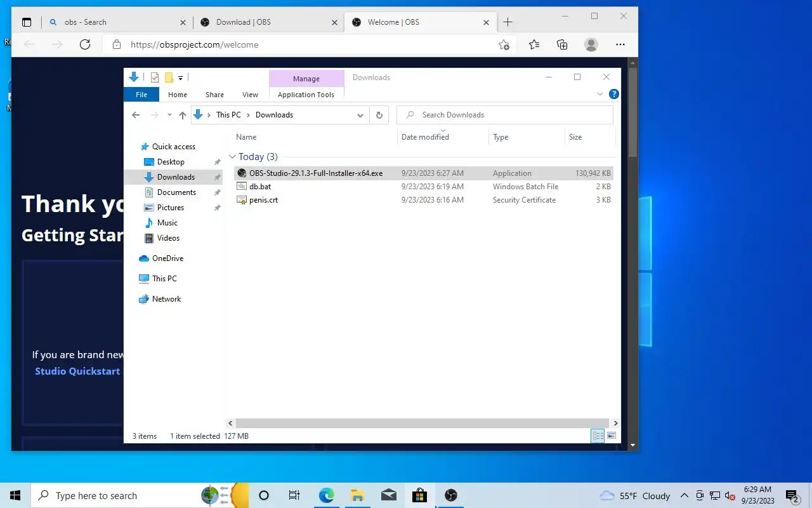Close the Download | OBS tab
Screen dimensions: 812x508
coord(334,22)
